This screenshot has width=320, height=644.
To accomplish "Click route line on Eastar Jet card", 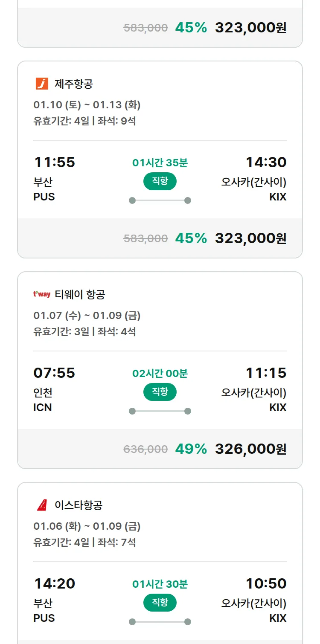I will (x=160, y=622).
